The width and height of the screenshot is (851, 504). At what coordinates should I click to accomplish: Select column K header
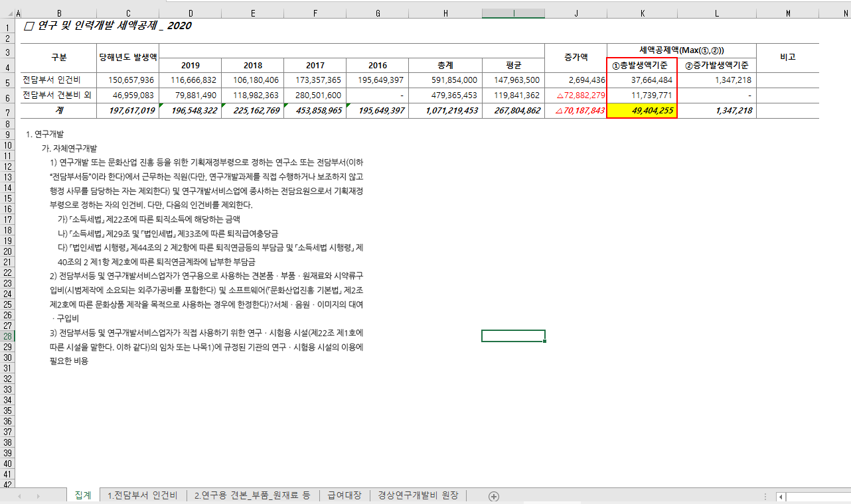(642, 13)
